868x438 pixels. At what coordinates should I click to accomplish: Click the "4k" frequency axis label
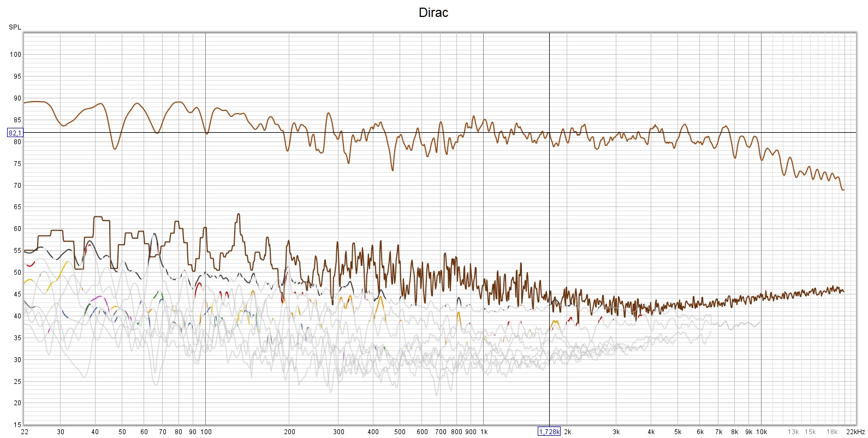[651, 432]
